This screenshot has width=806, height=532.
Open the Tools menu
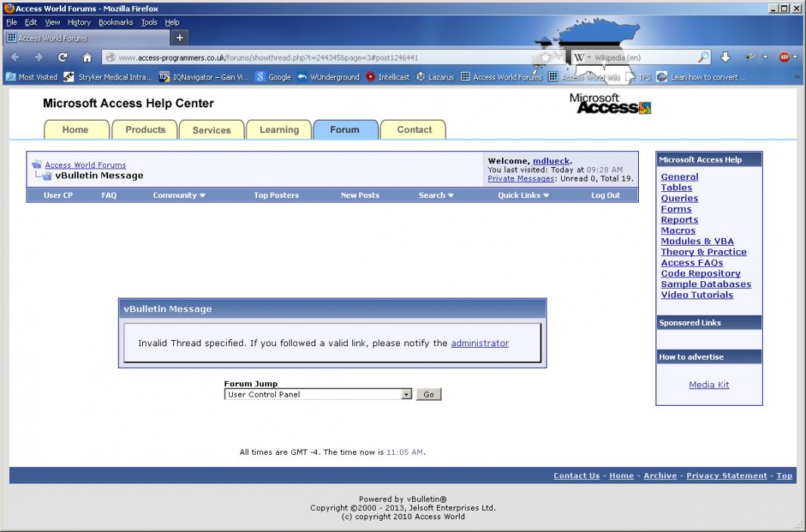coord(149,22)
